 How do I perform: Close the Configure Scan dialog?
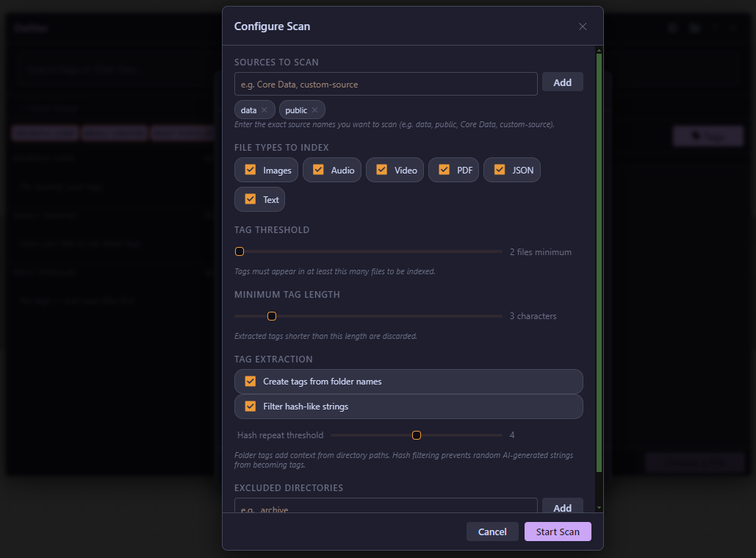coord(583,26)
